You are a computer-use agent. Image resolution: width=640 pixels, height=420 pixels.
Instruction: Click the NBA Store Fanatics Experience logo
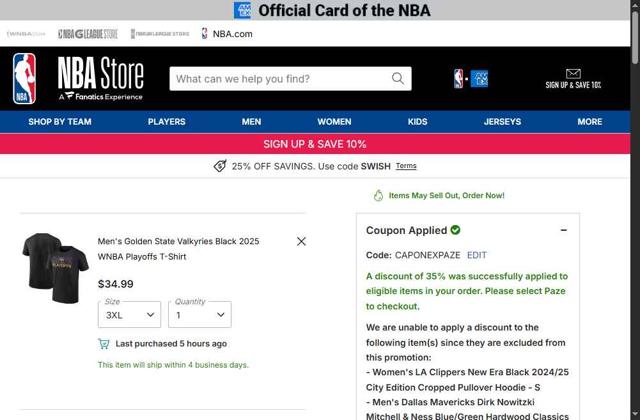[100, 78]
